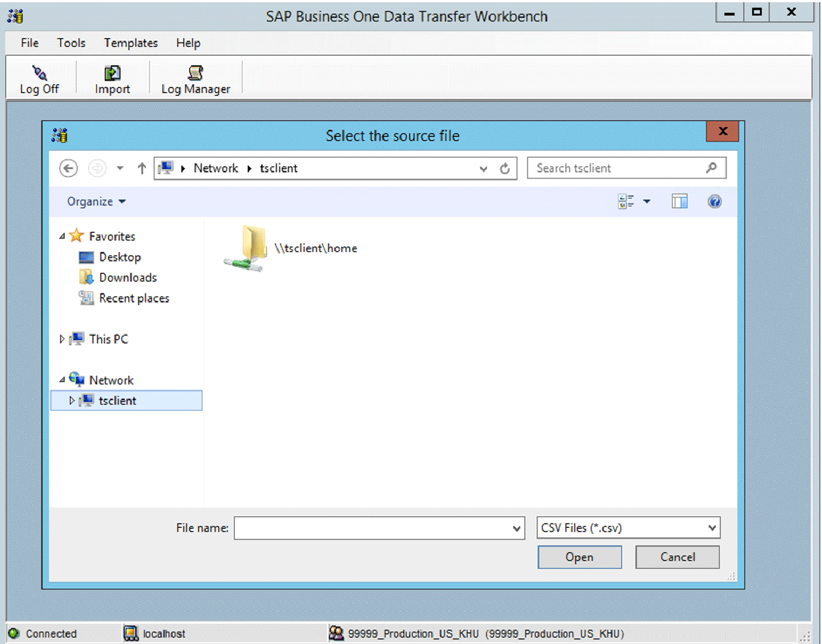Click the Workbench window app icon
Viewport: 822px width, 644px height.
pyautogui.click(x=15, y=16)
